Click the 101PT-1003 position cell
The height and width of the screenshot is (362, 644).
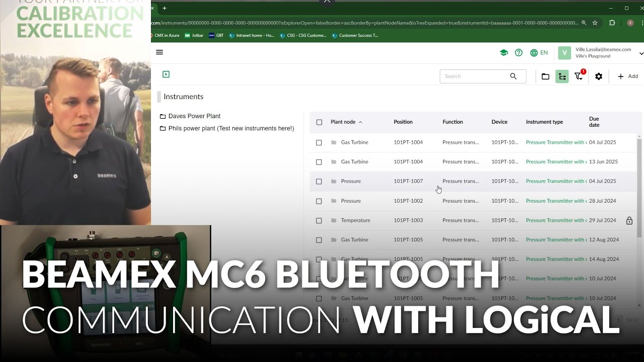point(408,221)
